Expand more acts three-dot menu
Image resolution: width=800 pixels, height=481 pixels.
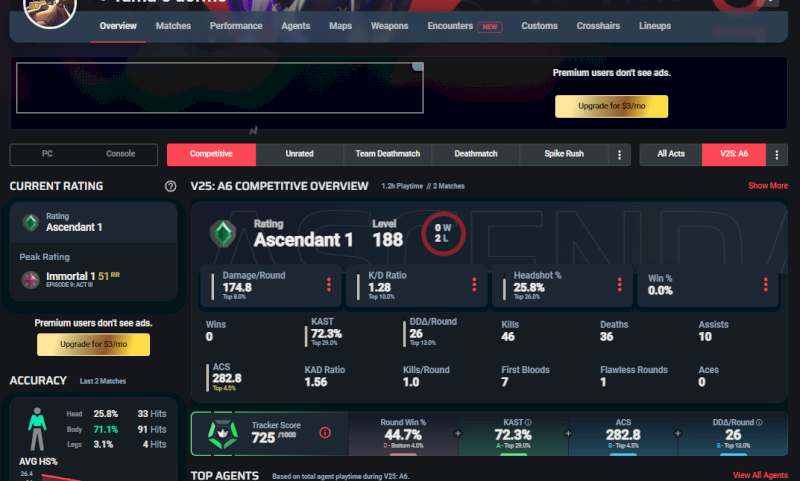(x=777, y=155)
